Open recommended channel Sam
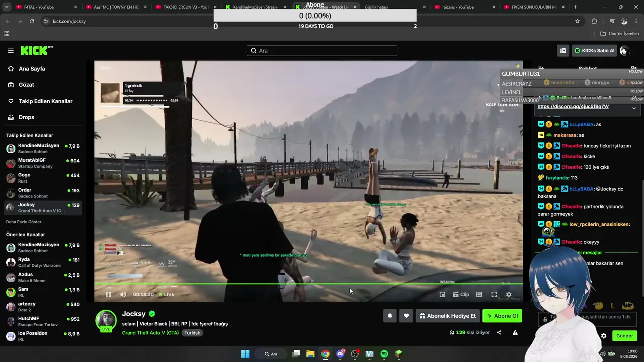644x362 pixels. pos(43,292)
